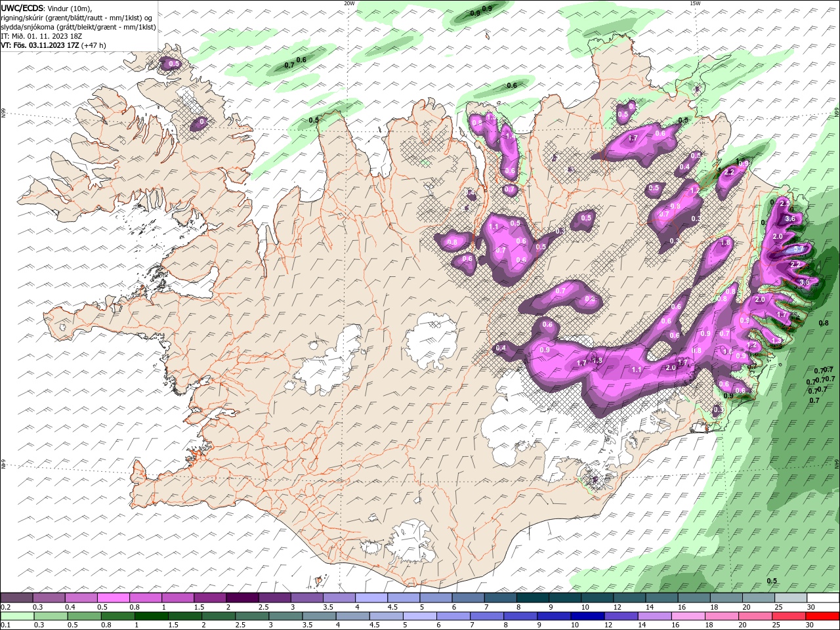Pick the bright pink 0.5 snow scale swatch
Image resolution: width=840 pixels, height=630 pixels.
(113, 598)
